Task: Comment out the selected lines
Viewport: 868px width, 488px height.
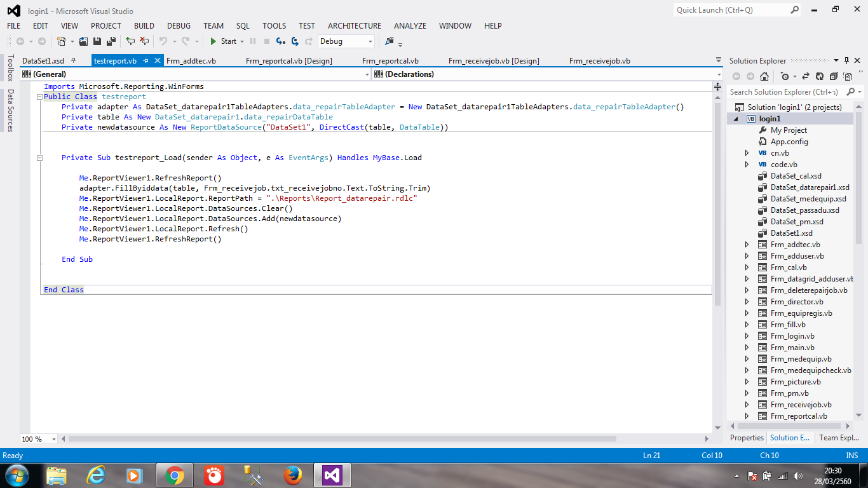Action: pos(130,41)
